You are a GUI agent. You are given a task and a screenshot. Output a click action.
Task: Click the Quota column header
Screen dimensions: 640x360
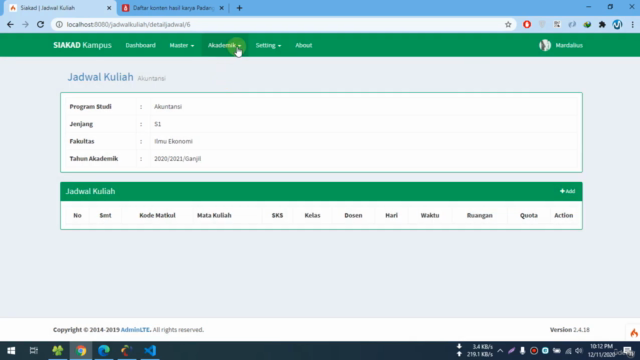pyautogui.click(x=529, y=215)
